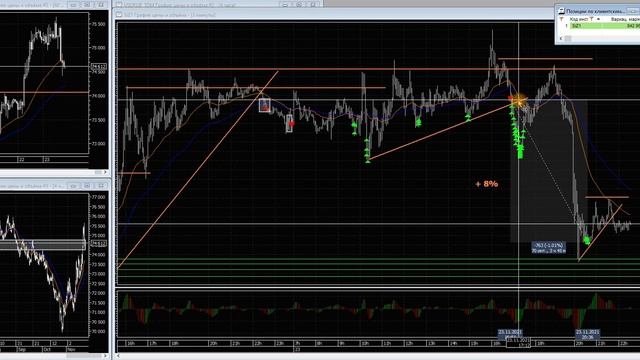The image size is (640, 360).
Task: Click left scroll arrow under the main chart
Action: coord(119,356)
